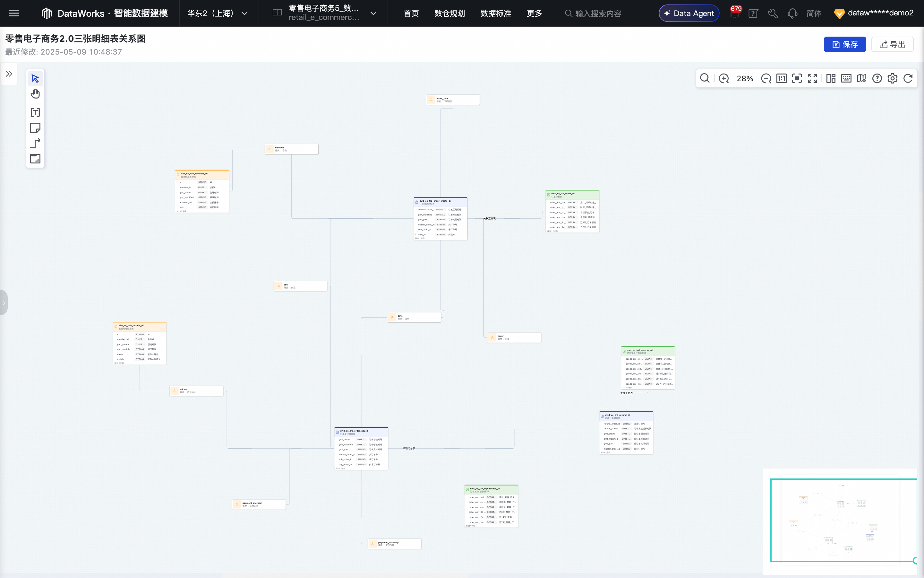Viewport: 924px width, 578px height.
Task: Select the date dimension node
Action: click(x=414, y=317)
